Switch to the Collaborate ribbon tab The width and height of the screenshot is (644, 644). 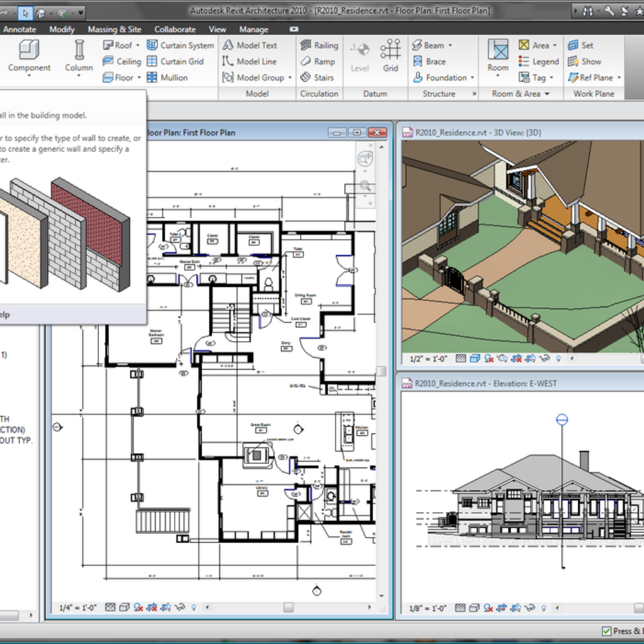tap(175, 29)
